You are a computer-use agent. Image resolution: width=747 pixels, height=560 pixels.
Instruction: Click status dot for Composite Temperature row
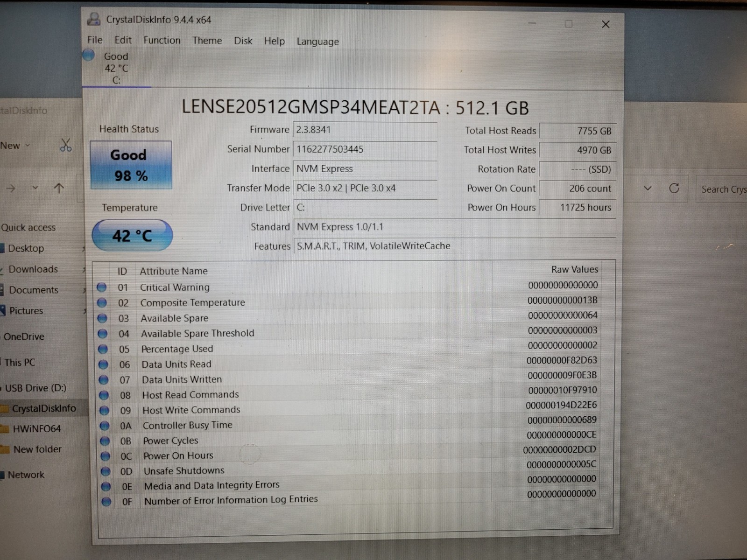click(102, 302)
